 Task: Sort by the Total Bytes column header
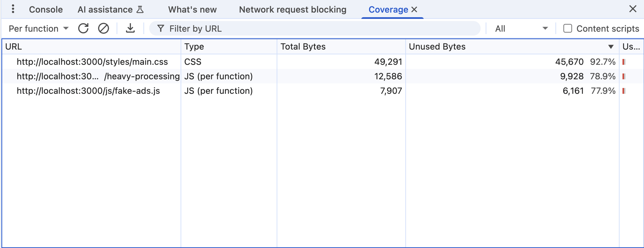pos(303,47)
